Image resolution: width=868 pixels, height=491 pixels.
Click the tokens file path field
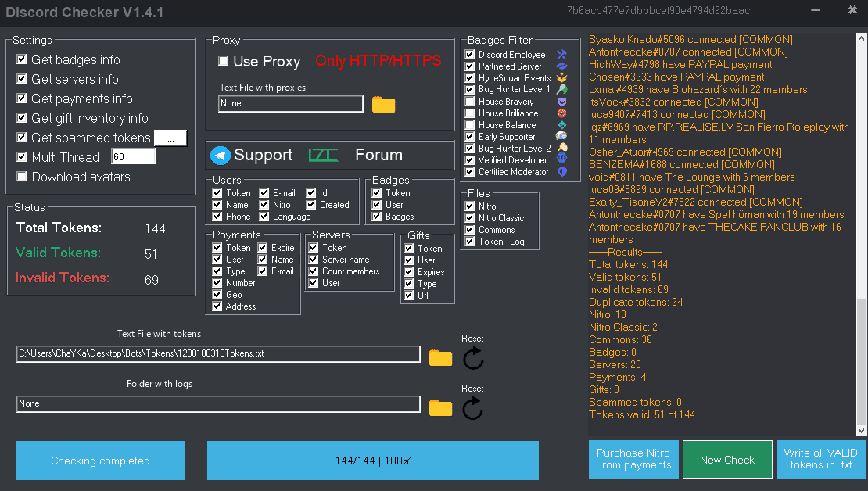coord(219,353)
